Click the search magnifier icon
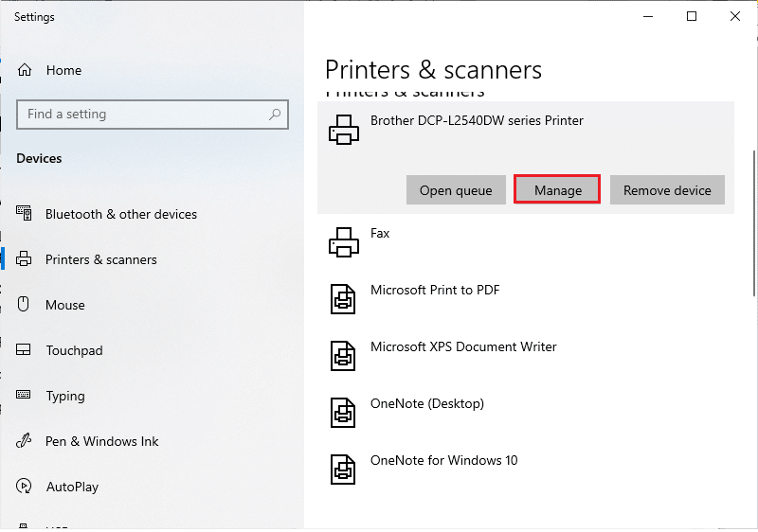This screenshot has width=758, height=532. coord(275,115)
